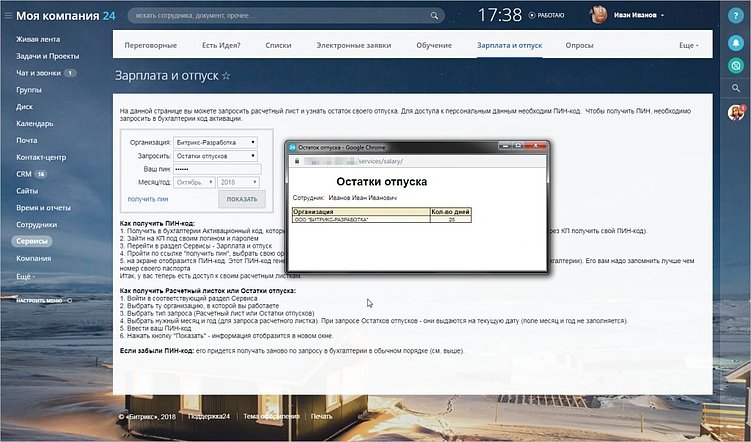The height and width of the screenshot is (442, 751).
Task: Expand Иван Иванов user menu arrow
Action: click(662, 15)
